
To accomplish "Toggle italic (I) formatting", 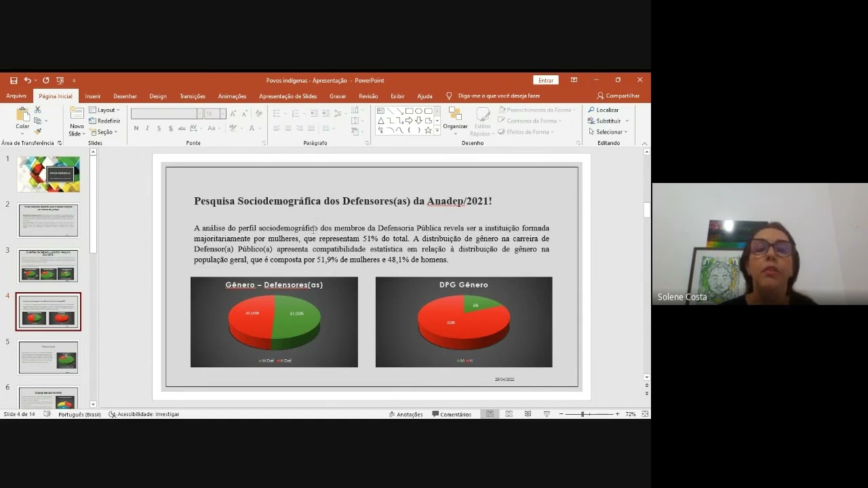I will 147,128.
